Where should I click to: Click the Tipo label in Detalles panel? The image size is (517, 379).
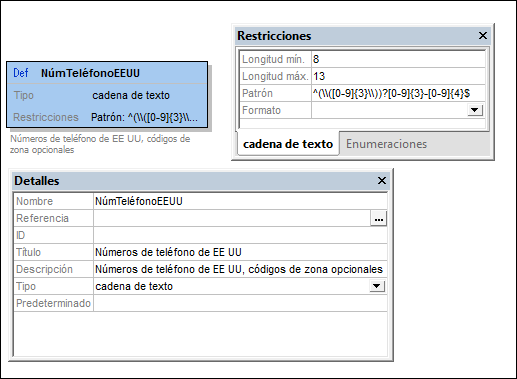pyautogui.click(x=26, y=286)
